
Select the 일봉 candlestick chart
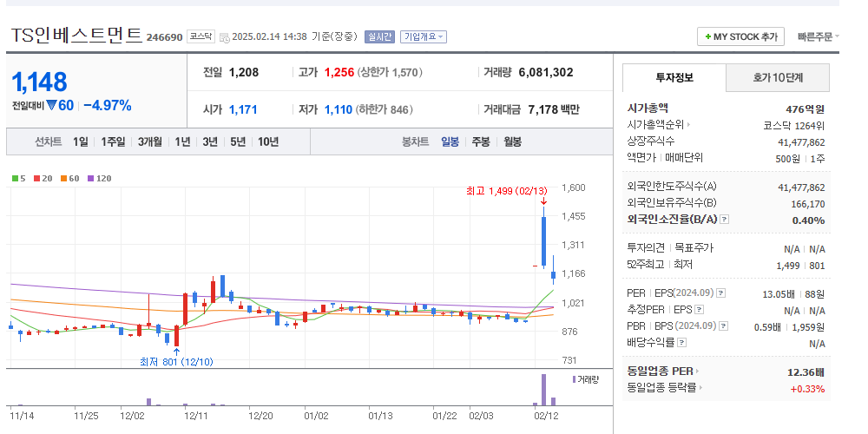click(x=450, y=141)
